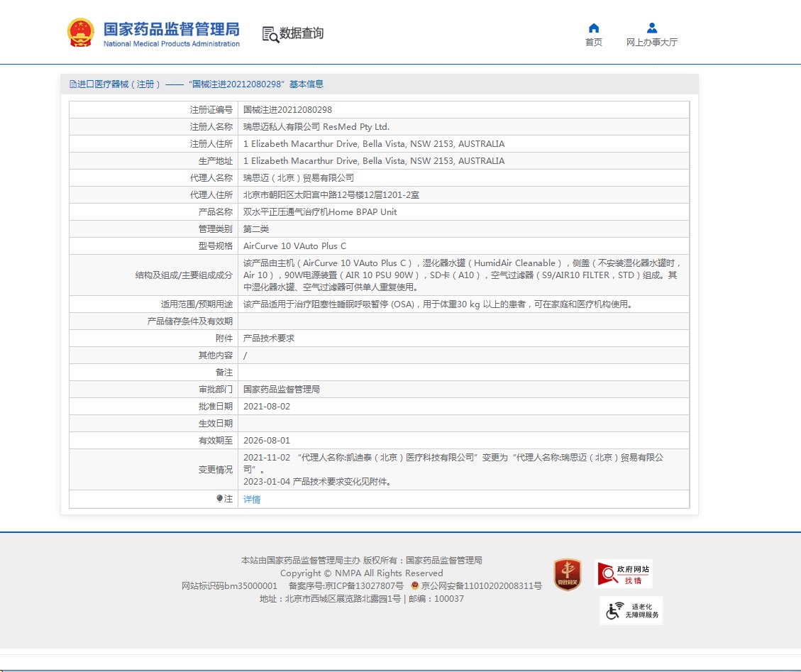Viewport: 801px width, 672px height.
Task: Click the 数据查询 search document icon
Action: coord(270,34)
